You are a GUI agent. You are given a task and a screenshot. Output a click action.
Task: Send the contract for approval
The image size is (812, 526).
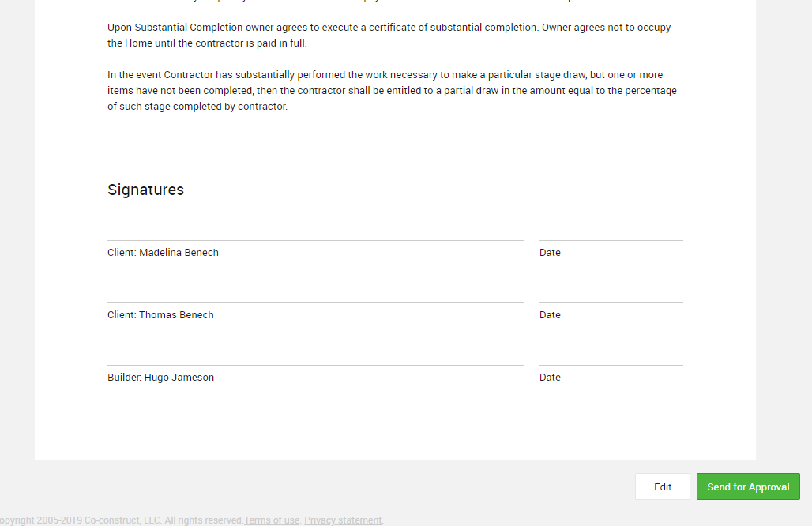click(748, 487)
